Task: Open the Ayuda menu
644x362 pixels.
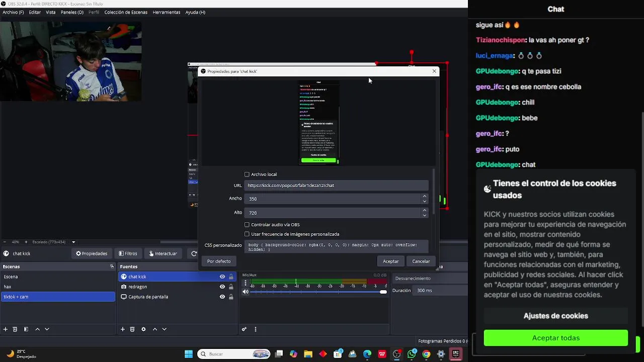Action: 195,12
